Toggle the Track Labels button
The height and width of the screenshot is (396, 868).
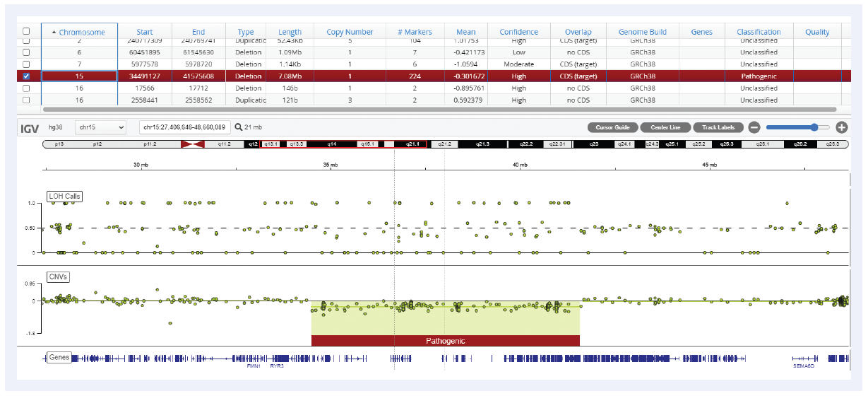coord(718,127)
